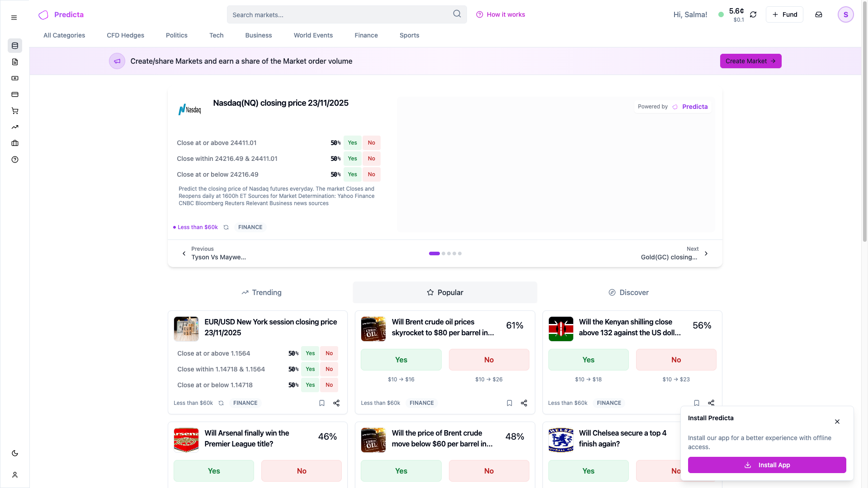Click the Install App button
Viewport: 868px width, 488px height.
click(767, 465)
